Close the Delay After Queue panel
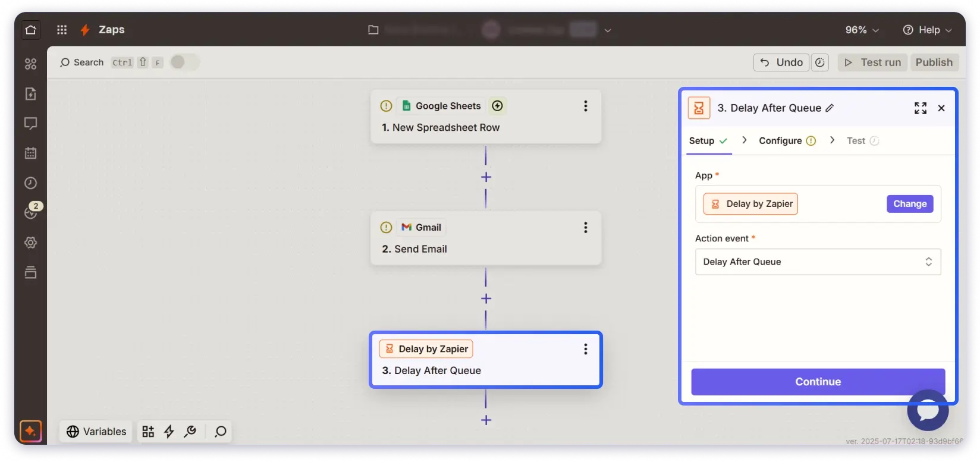Viewport: 980px width, 462px height. click(x=941, y=108)
